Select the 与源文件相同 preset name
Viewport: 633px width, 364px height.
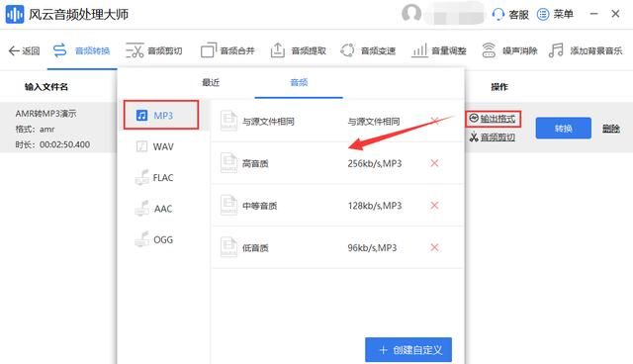click(x=268, y=122)
